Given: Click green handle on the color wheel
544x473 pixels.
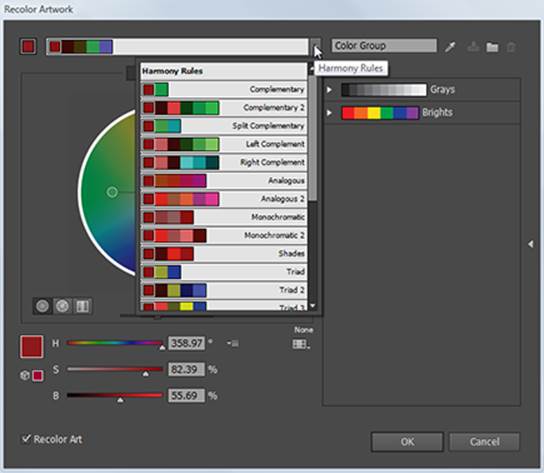Looking at the screenshot, I should pos(112,192).
